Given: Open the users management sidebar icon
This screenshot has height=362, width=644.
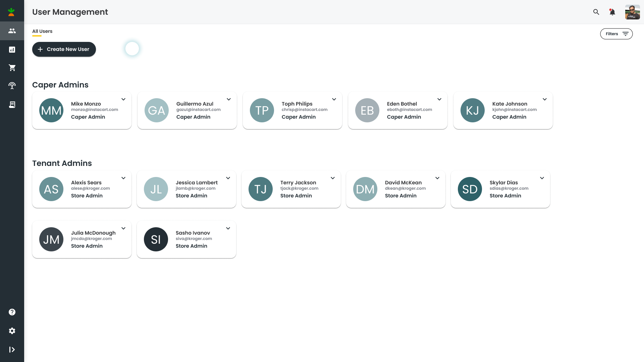Looking at the screenshot, I should 12,31.
